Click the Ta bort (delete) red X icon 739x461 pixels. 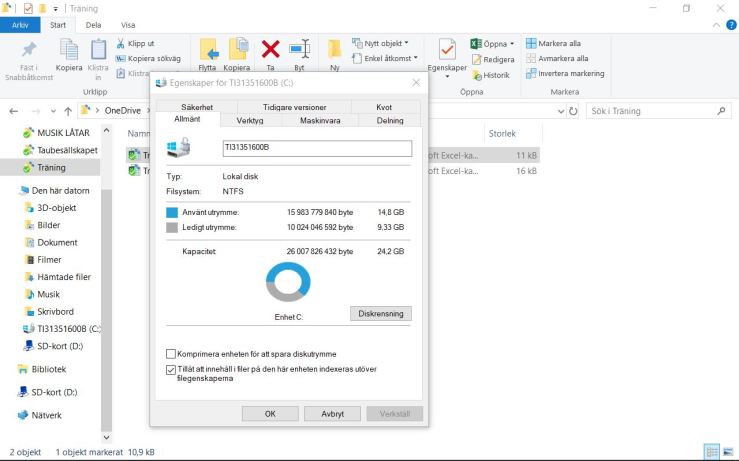(x=270, y=49)
